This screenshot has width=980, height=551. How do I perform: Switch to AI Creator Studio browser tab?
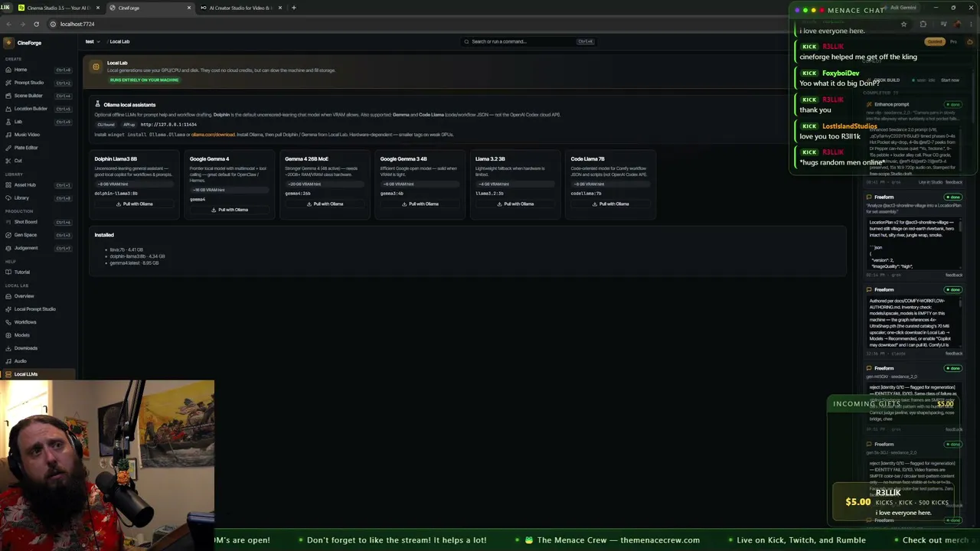tap(241, 8)
